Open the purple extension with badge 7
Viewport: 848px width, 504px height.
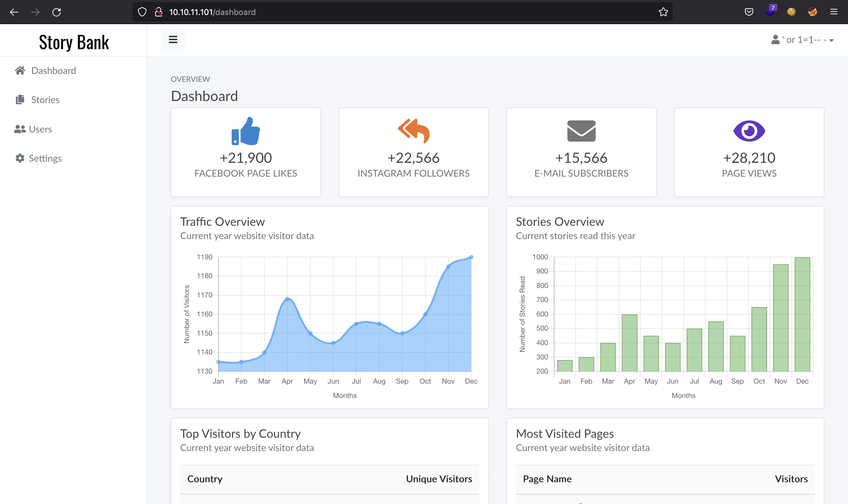pyautogui.click(x=771, y=11)
